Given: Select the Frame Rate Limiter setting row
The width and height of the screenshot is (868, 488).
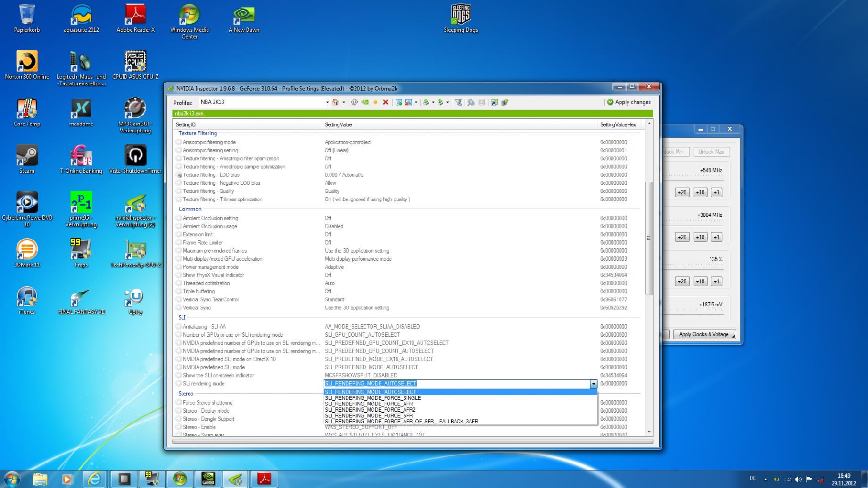Looking at the screenshot, I should (x=407, y=243).
